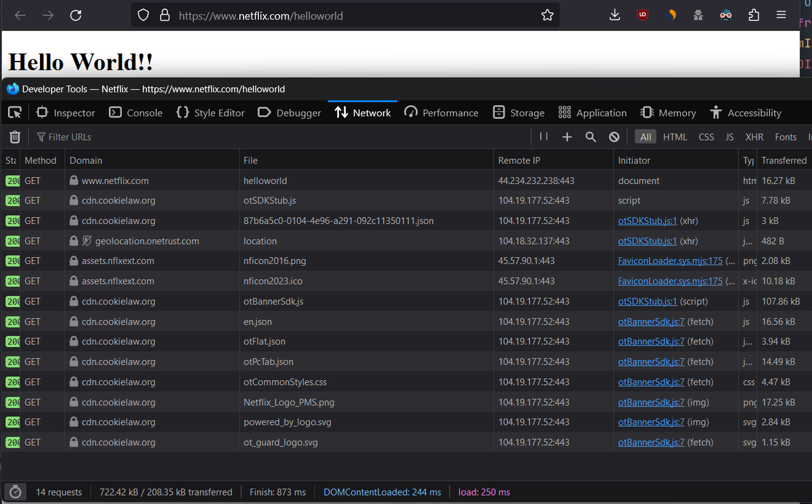Open the Performance tab
The image size is (812, 504).
pyautogui.click(x=442, y=113)
